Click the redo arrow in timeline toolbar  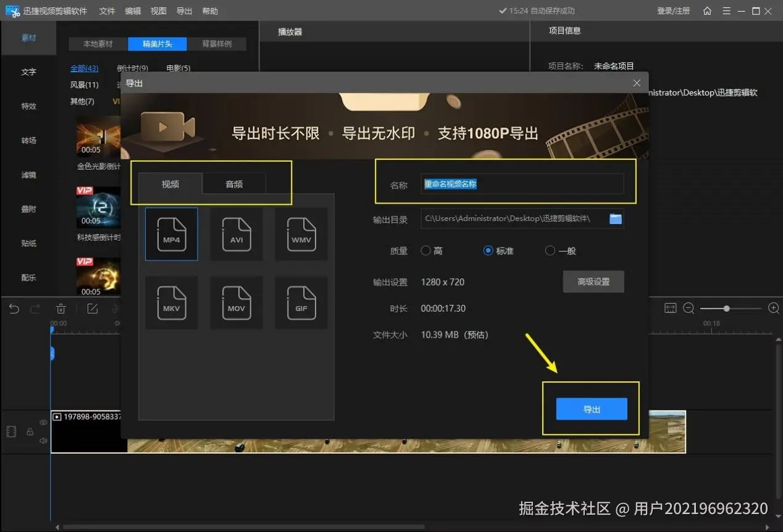point(35,309)
